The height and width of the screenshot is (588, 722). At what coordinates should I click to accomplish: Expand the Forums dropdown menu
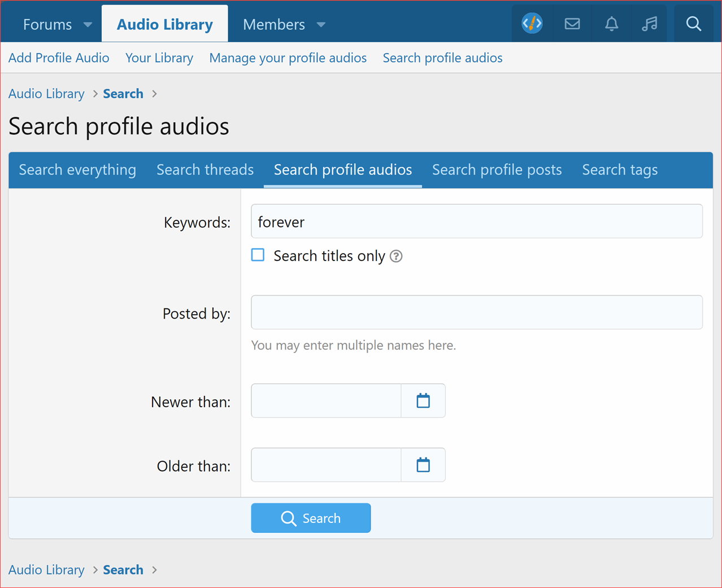point(88,25)
